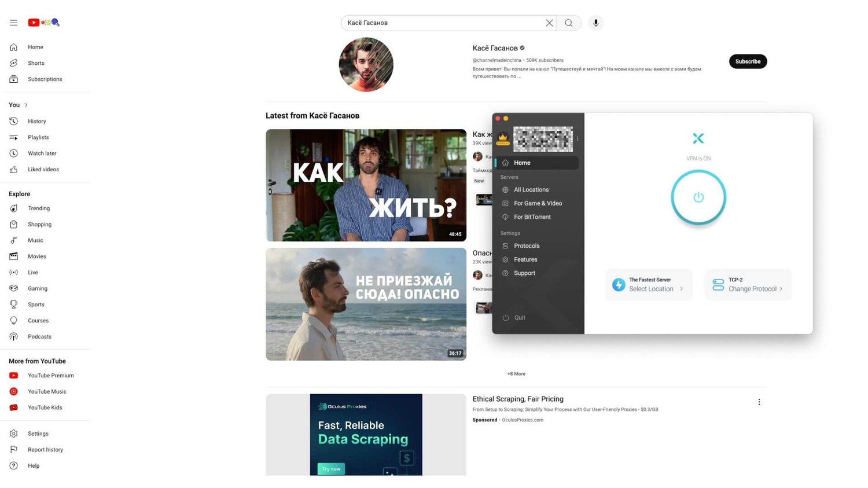Open the VPN account three-dot menu

[x=578, y=139]
